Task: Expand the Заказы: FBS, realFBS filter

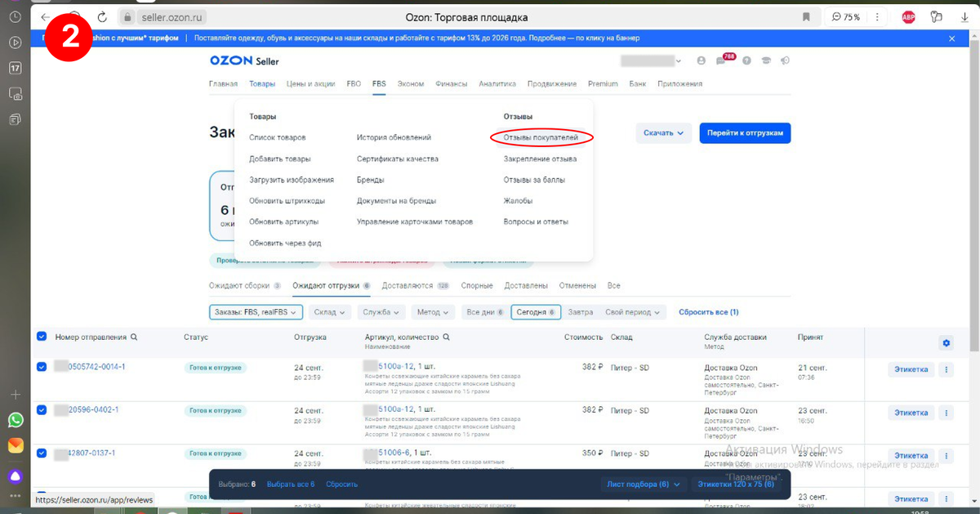Action: coord(256,312)
